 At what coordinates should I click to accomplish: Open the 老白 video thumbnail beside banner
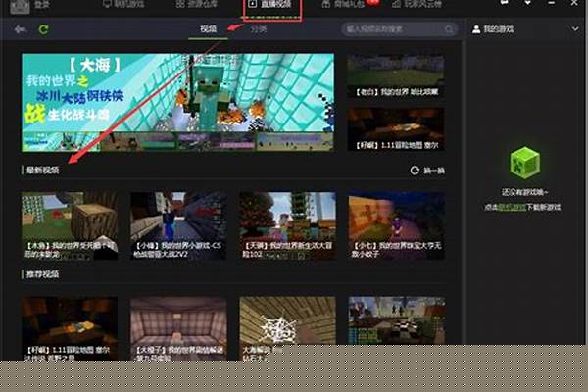click(395, 77)
